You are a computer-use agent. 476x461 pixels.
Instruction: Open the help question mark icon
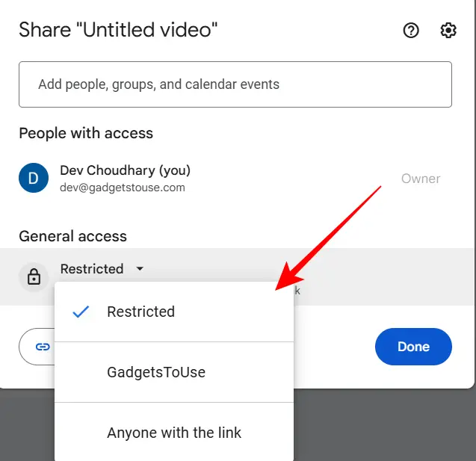pyautogui.click(x=411, y=31)
